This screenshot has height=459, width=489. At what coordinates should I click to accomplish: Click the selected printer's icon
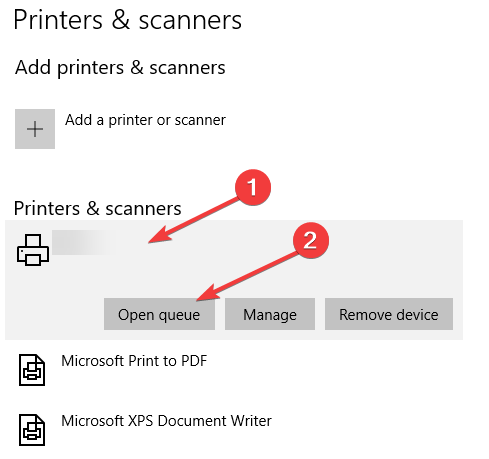pyautogui.click(x=33, y=250)
